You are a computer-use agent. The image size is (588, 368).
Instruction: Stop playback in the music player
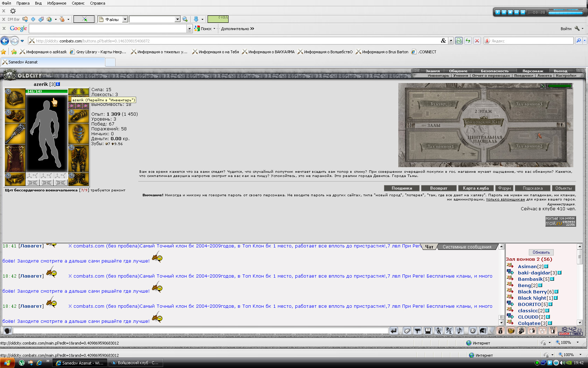510,12
